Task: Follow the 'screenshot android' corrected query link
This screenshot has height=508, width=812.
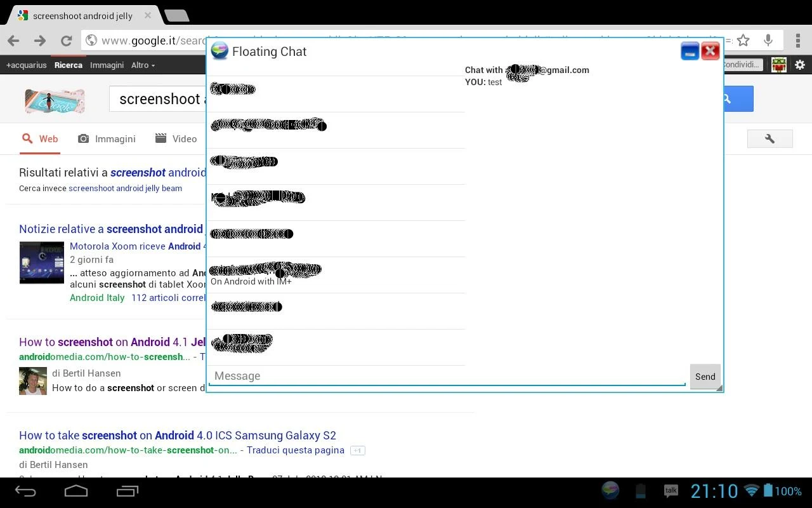Action: 158,172
